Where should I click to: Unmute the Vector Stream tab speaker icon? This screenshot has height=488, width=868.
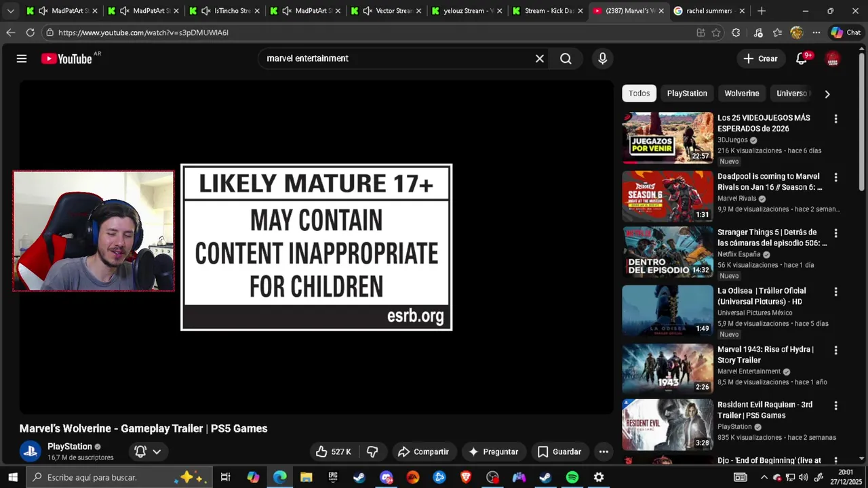[x=368, y=11]
